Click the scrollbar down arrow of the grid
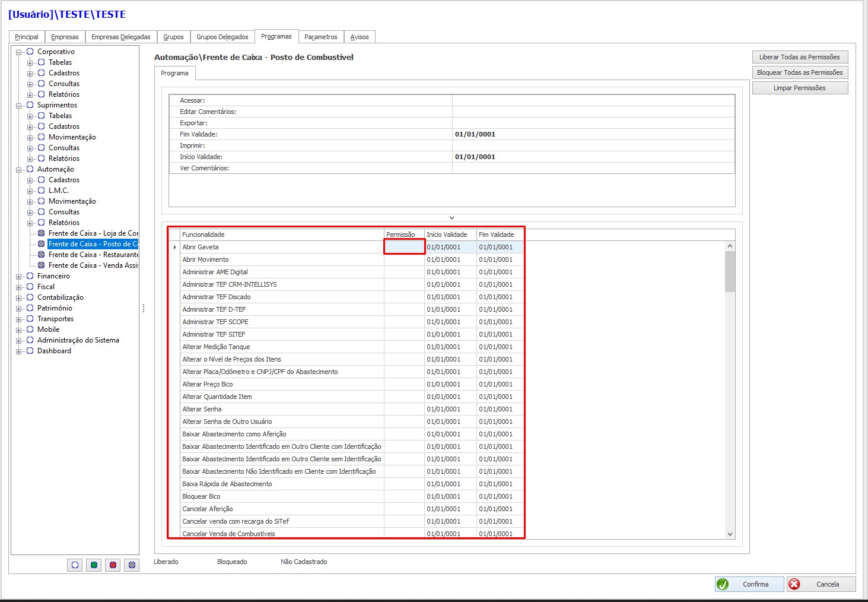This screenshot has width=868, height=602. [x=730, y=534]
